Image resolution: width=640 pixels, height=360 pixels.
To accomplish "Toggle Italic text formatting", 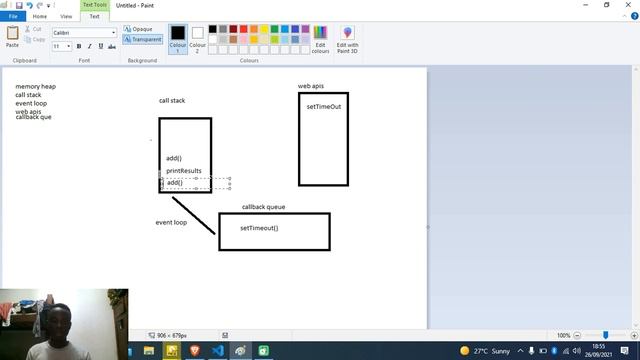I will (x=90, y=47).
